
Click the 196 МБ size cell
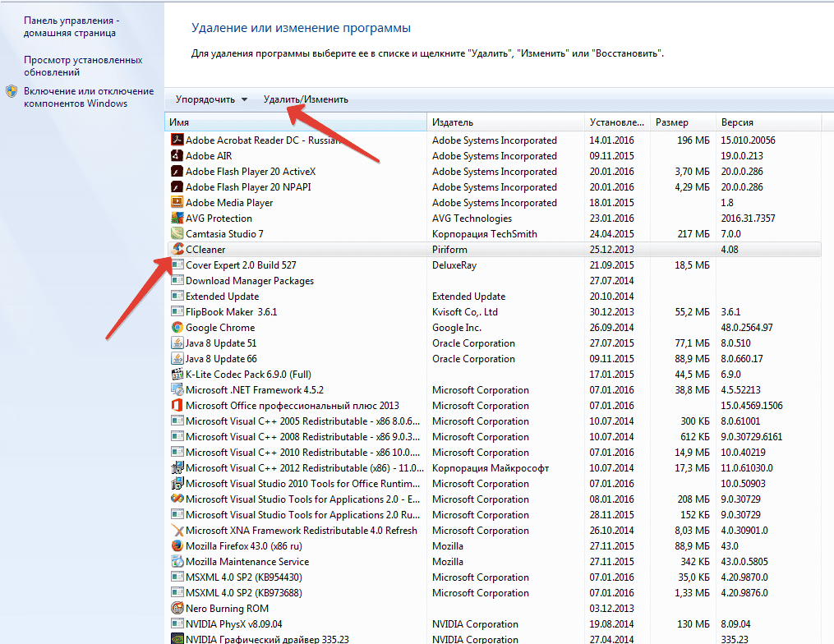coord(693,140)
